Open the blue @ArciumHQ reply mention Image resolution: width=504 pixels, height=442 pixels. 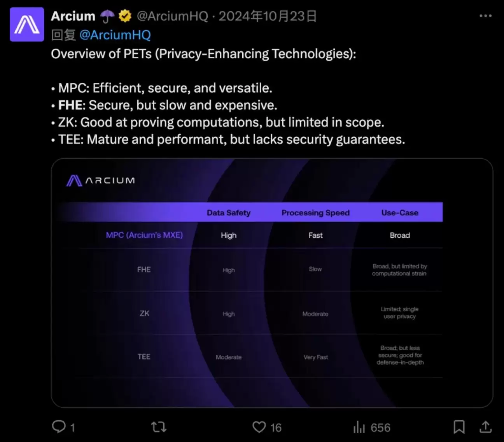[115, 35]
